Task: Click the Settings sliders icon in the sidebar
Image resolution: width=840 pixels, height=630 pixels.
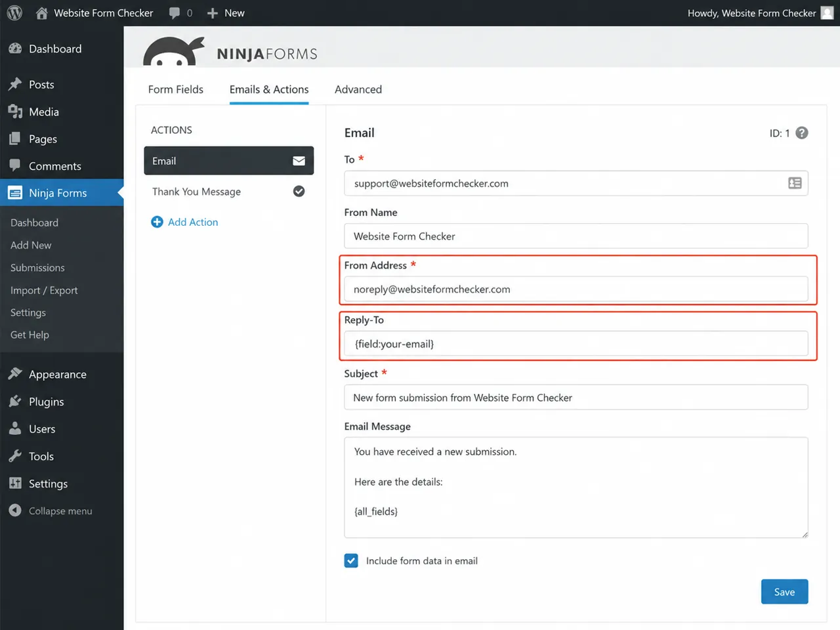Action: click(15, 483)
